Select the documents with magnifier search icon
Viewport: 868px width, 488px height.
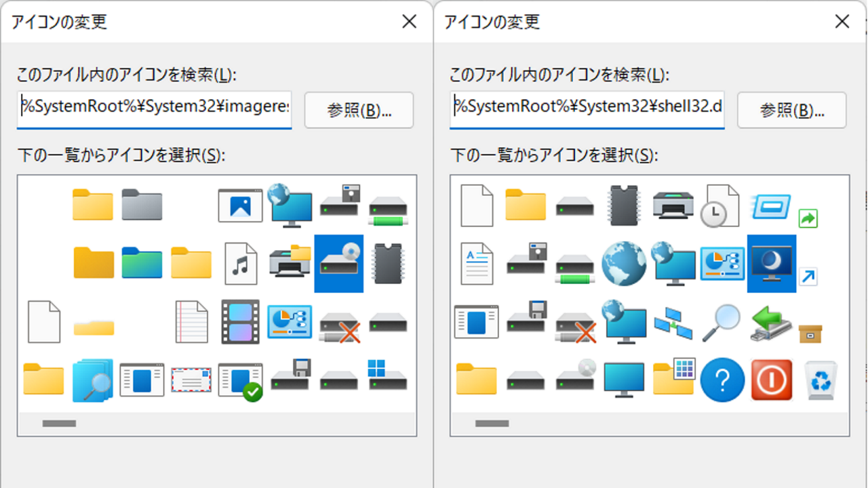pos(92,381)
